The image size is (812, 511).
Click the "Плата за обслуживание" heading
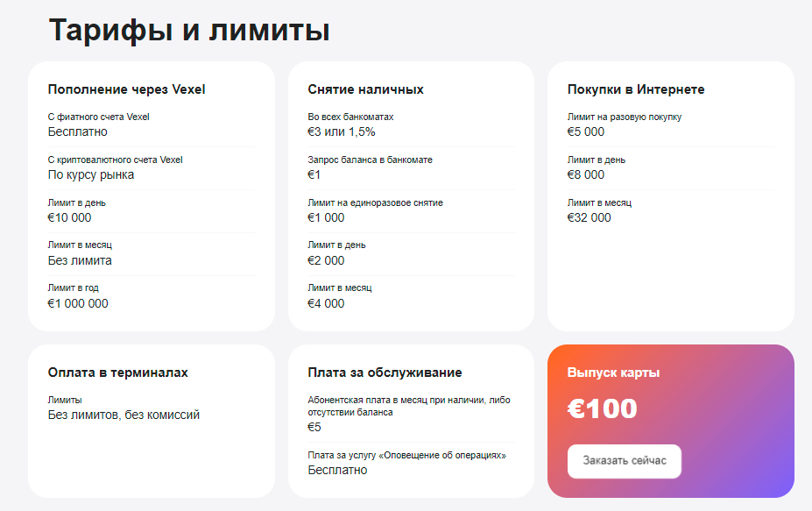pos(385,373)
